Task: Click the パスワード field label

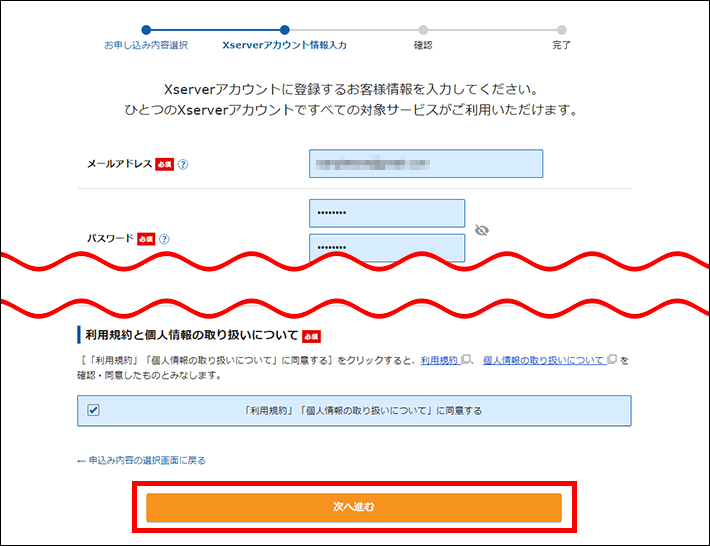Action: tap(110, 239)
